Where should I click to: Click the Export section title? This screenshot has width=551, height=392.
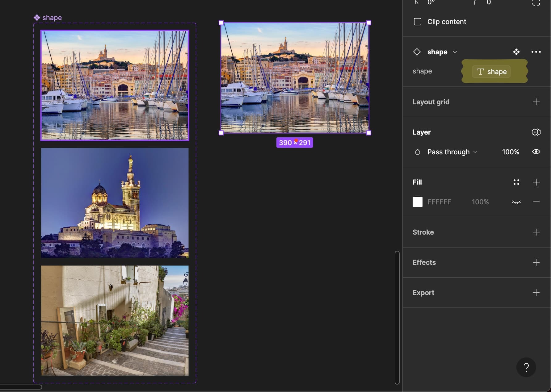tap(423, 293)
